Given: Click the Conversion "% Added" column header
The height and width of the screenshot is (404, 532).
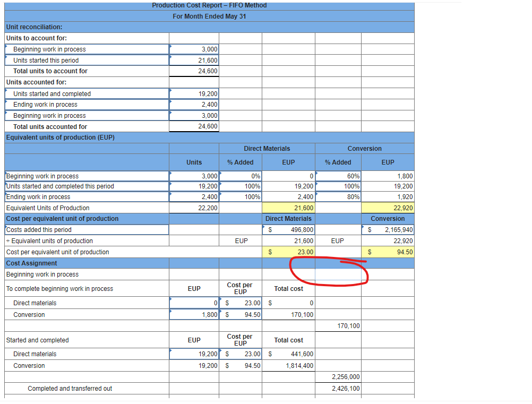Looking at the screenshot, I should coord(338,162).
